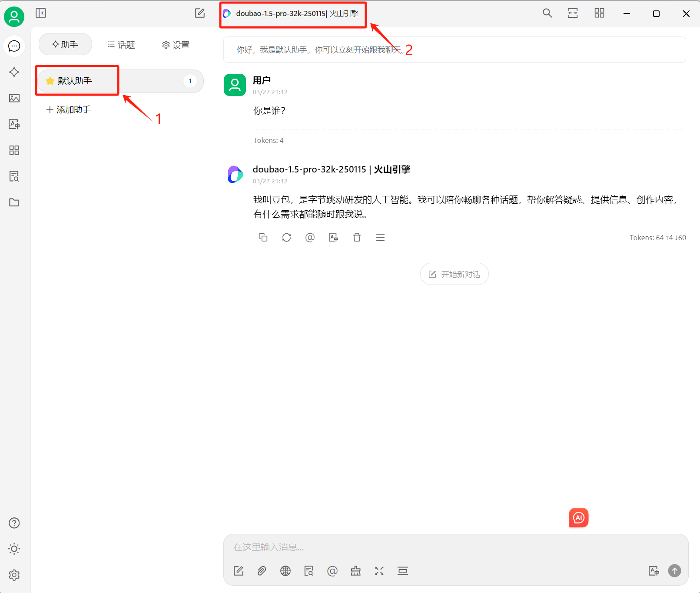Click the user avatar in message

click(235, 85)
